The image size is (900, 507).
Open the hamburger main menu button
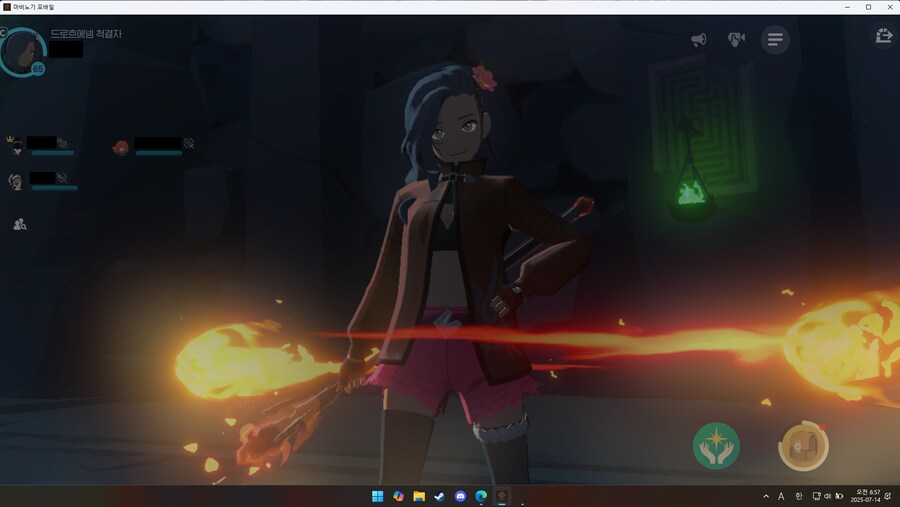pyautogui.click(x=775, y=40)
